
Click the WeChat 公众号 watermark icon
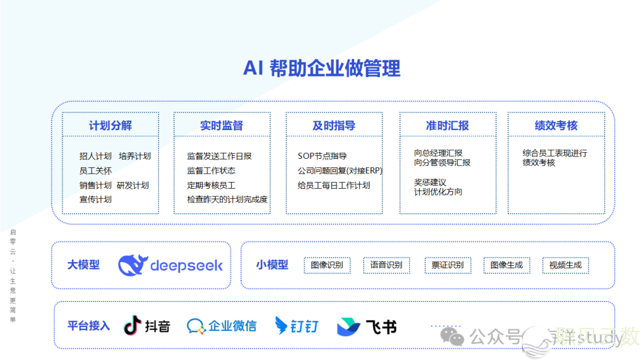pyautogui.click(x=456, y=338)
